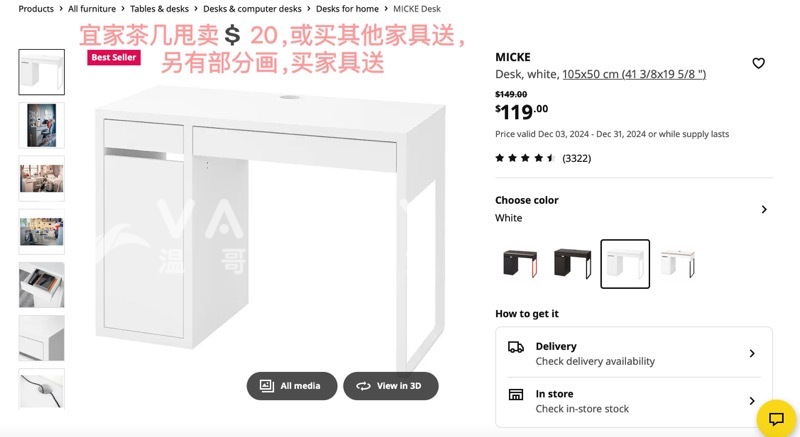Expand Delivery availability chevron
This screenshot has width=800, height=437.
tap(752, 353)
